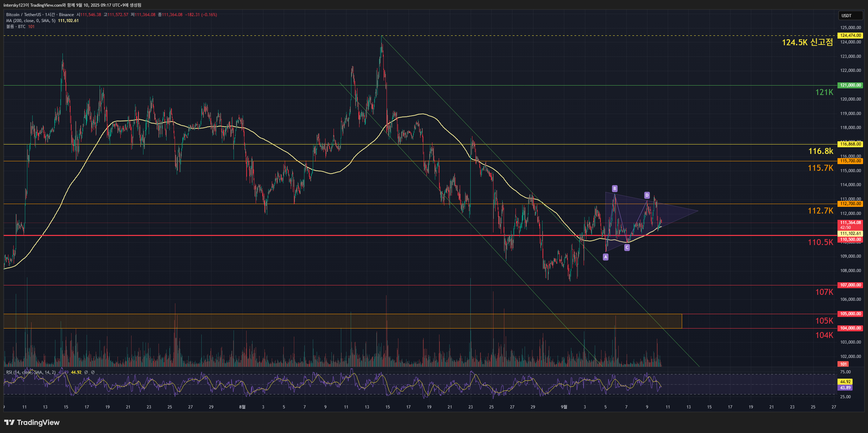Click the 시111,546.38 open price value
868x433 pixels.
point(89,15)
